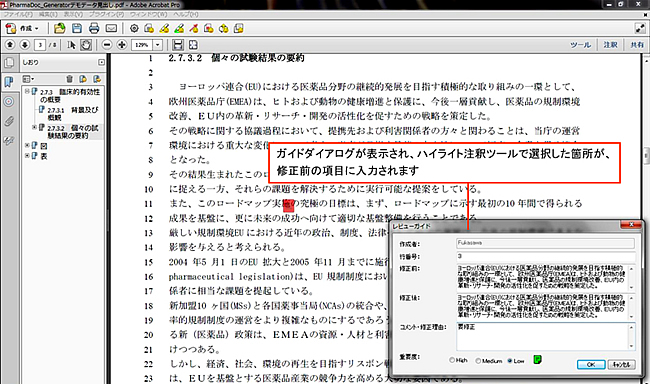Select the green highlighter plugin tool
Screen dimensions: 650x384
click(179, 28)
